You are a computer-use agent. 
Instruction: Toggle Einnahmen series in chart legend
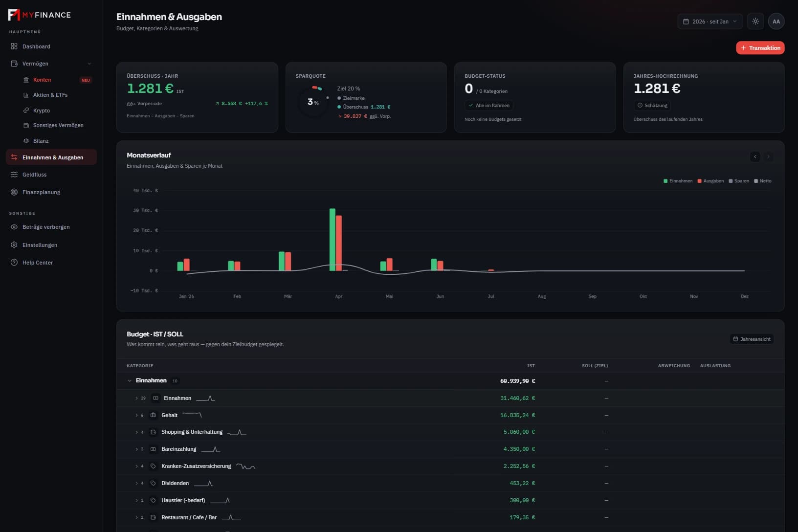click(678, 181)
